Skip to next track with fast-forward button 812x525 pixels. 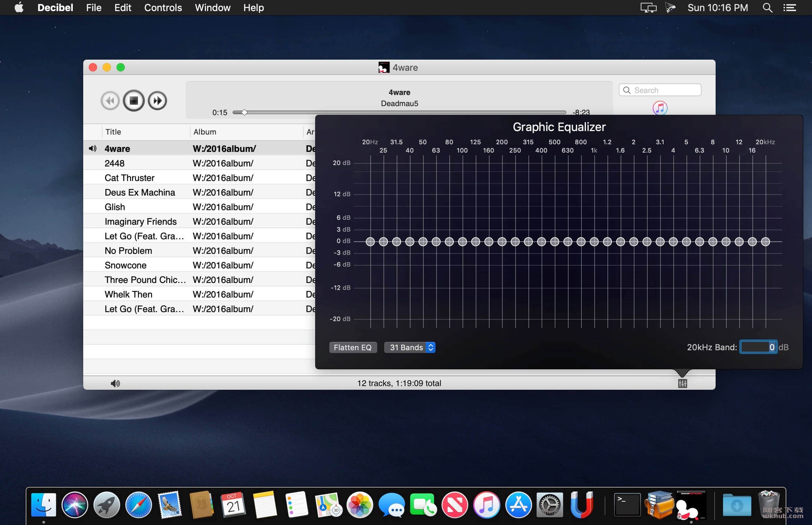pos(157,101)
